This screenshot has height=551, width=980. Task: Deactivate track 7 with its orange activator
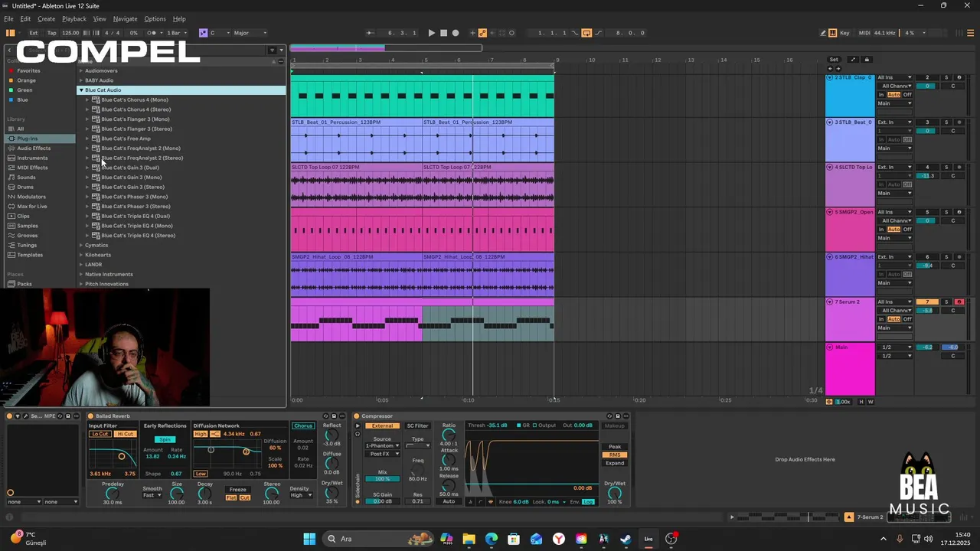tap(927, 302)
